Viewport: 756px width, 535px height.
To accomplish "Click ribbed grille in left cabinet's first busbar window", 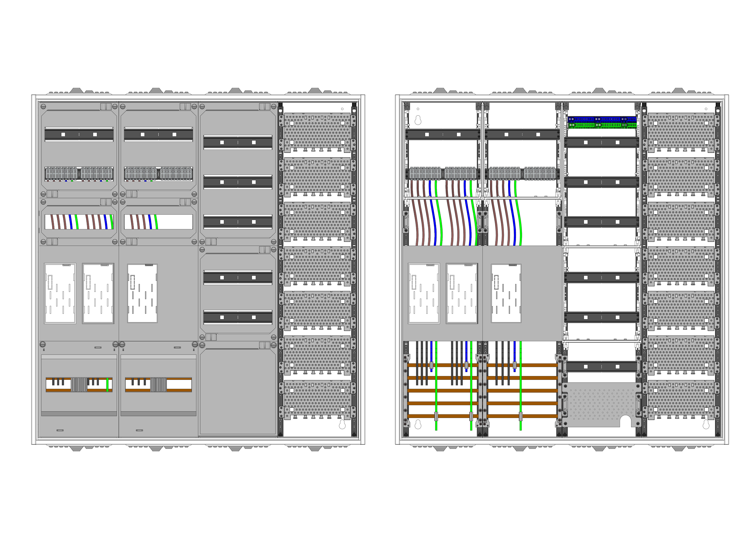I will click(79, 384).
